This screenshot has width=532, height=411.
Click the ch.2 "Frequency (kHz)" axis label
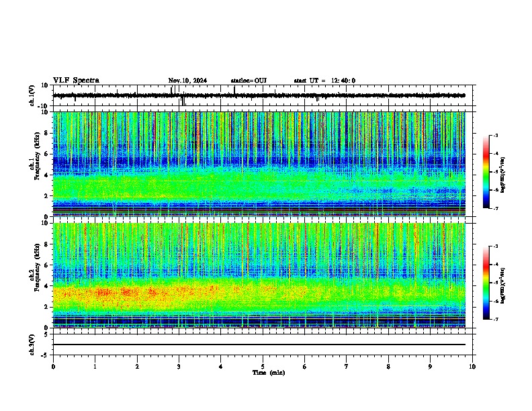click(x=37, y=267)
